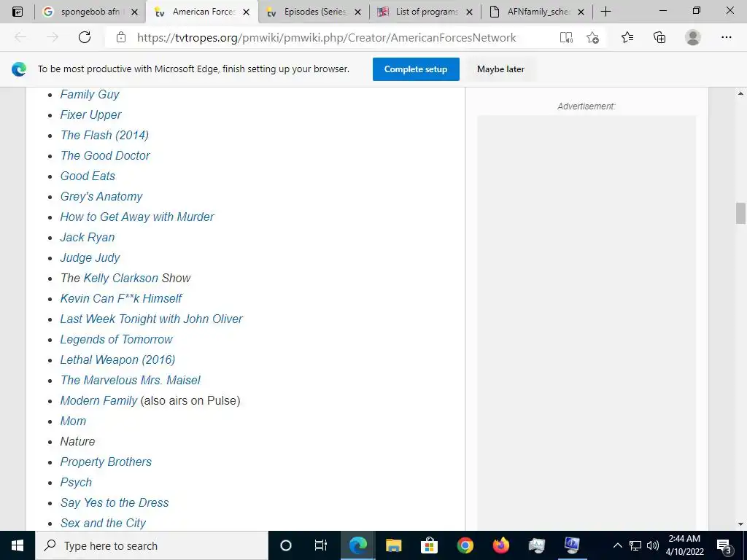Viewport: 747px width, 560px height.
Task: Close the AFNfamily_sche tab
Action: pos(581,12)
